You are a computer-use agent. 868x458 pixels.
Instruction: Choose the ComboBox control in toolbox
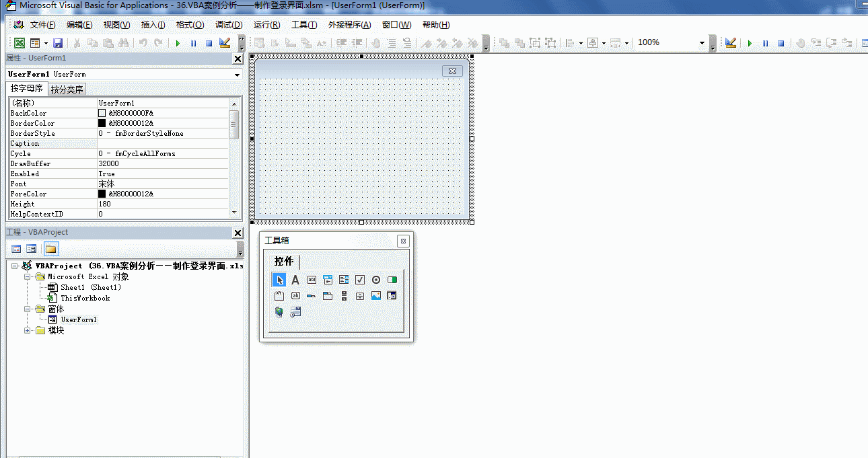pos(328,280)
